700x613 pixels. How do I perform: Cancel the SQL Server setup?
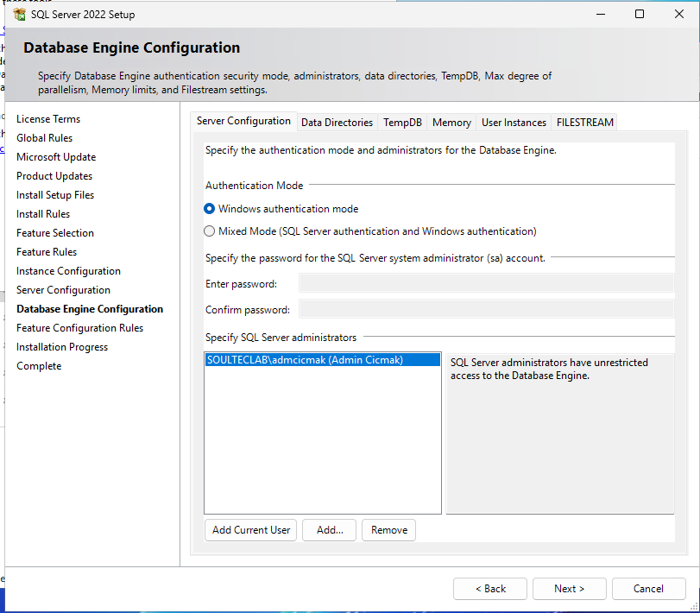click(x=649, y=589)
